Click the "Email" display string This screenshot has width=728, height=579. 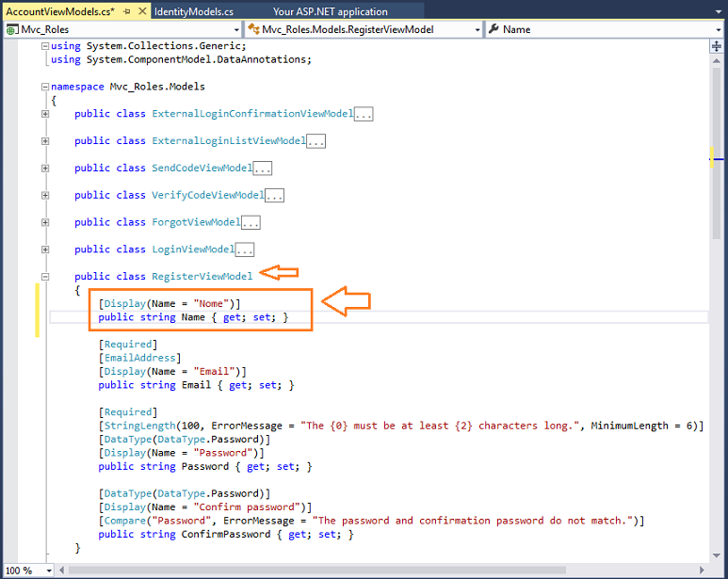214,371
